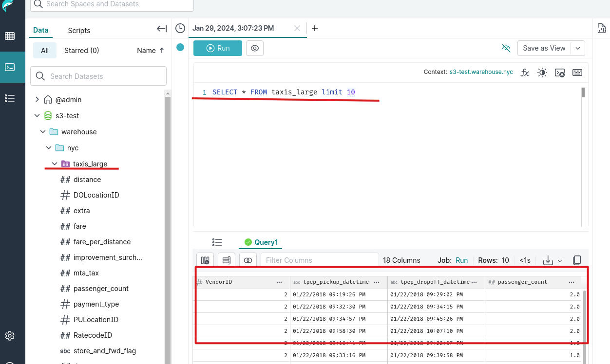Copy results to clipboard icon

577,260
